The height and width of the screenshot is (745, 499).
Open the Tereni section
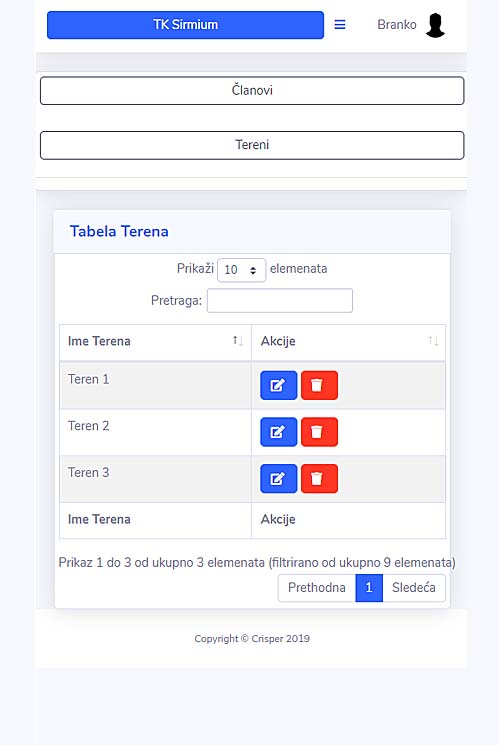pyautogui.click(x=252, y=145)
